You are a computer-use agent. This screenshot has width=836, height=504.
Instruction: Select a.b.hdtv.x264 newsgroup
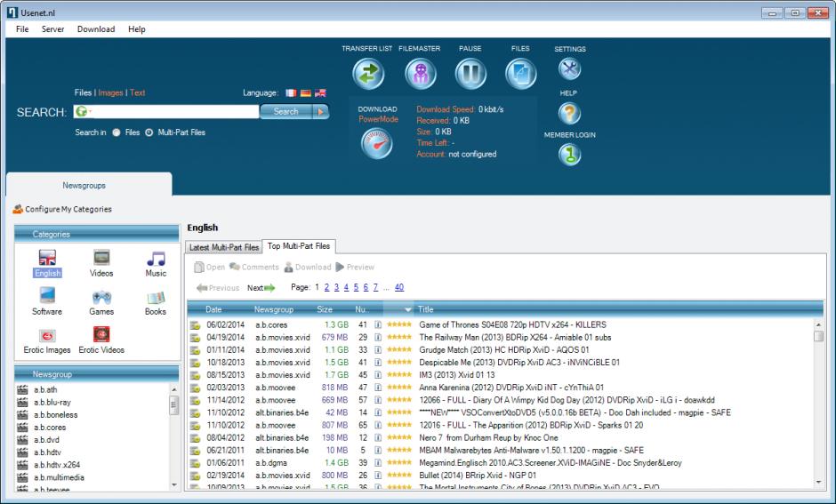[x=57, y=465]
